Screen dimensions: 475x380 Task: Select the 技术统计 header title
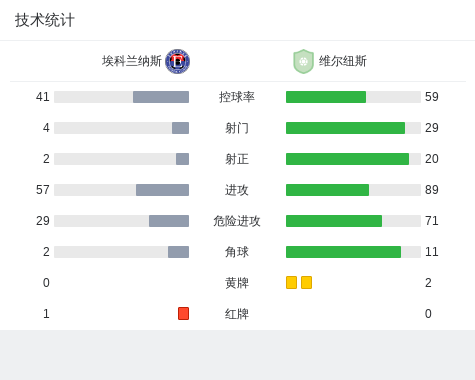tap(45, 20)
